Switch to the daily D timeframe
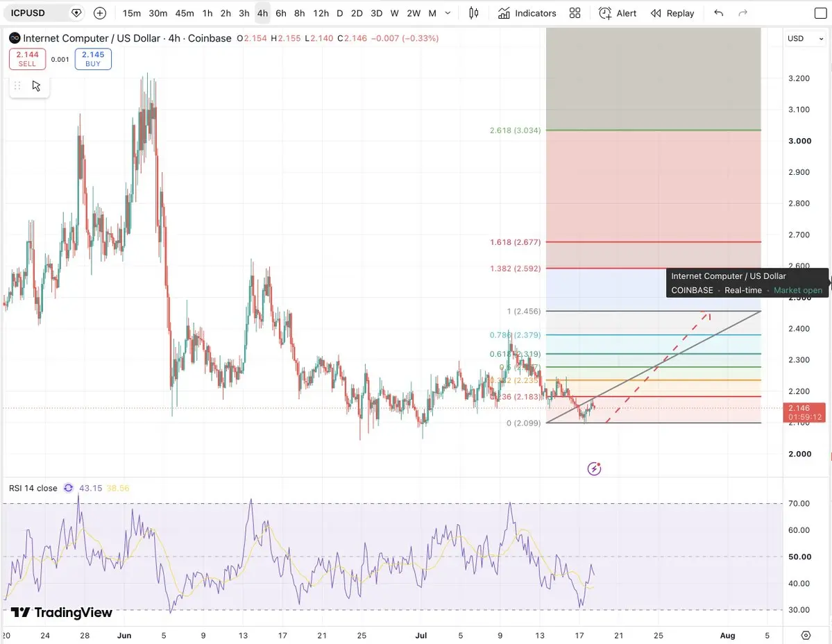 point(339,13)
